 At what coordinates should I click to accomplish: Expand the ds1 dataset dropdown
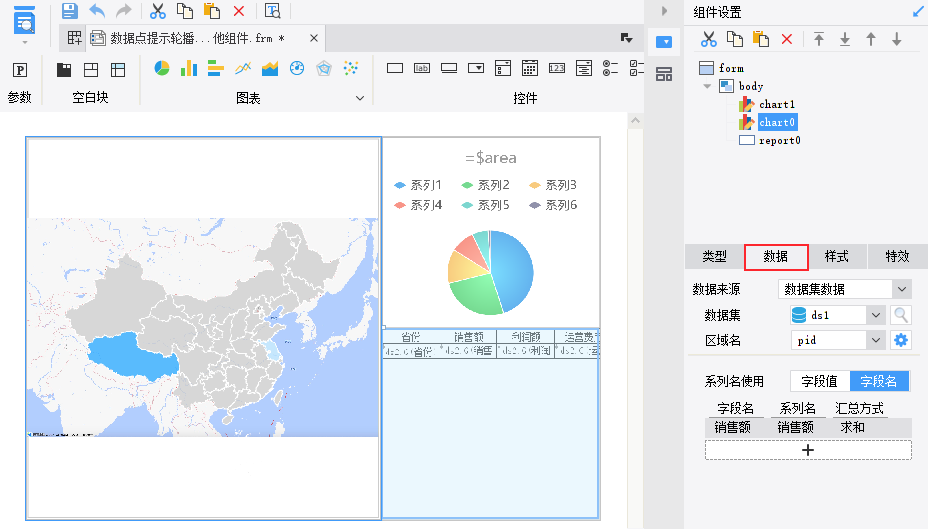(x=875, y=315)
